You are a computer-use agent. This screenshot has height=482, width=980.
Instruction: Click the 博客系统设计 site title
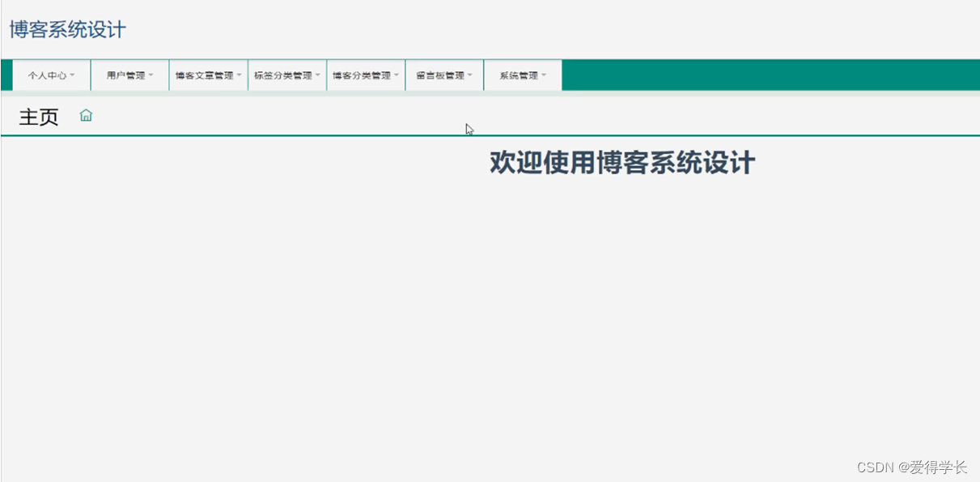[68, 30]
